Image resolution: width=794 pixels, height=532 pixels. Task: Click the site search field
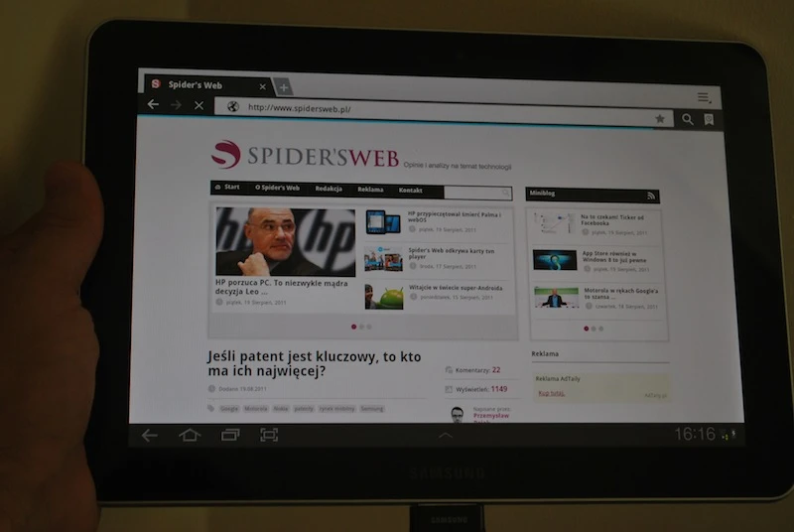point(477,193)
